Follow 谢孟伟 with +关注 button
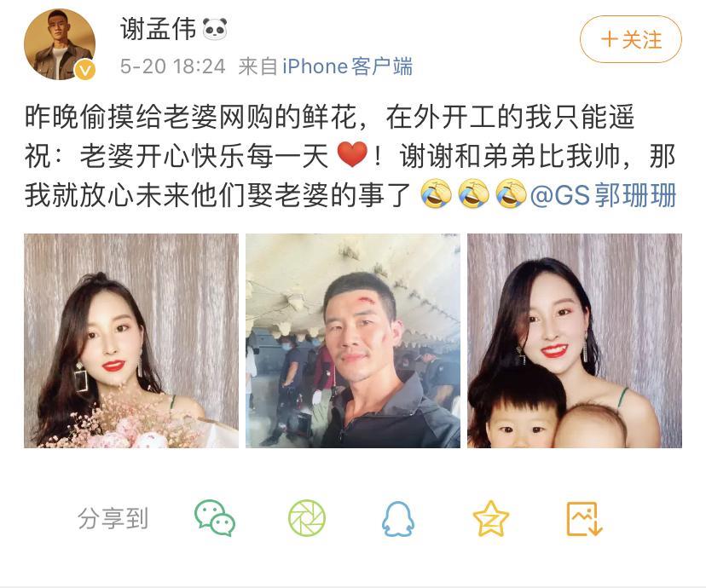 tap(630, 39)
